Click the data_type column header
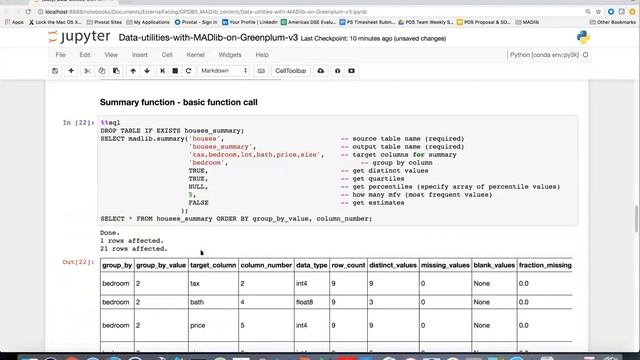 coord(311,265)
